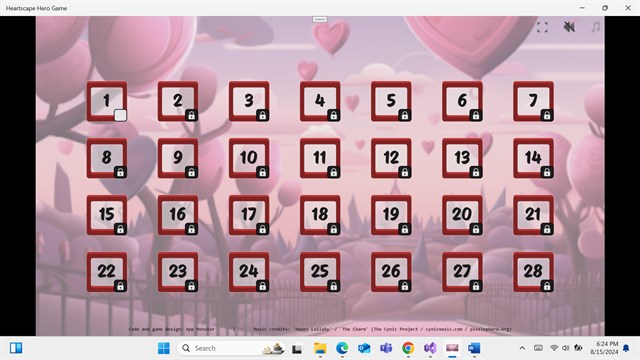This screenshot has height=360, width=640.
Task: Choose level 5 tile
Action: tap(391, 101)
